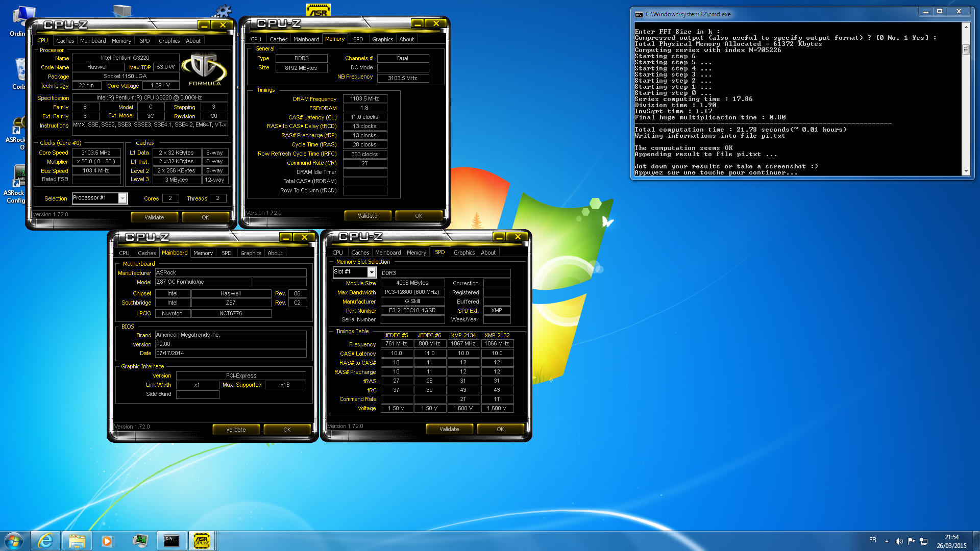Click the Intel Pentium G3220 name field
Image resolution: width=980 pixels, height=551 pixels.
(125, 58)
